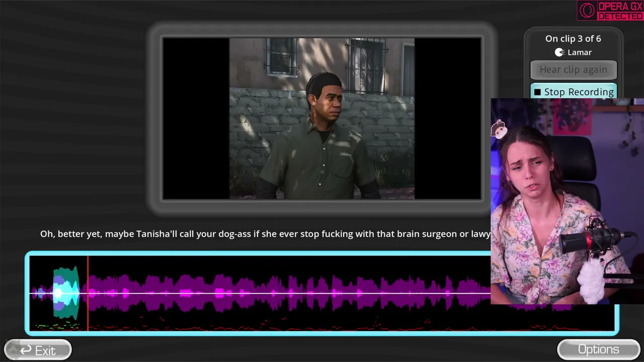Image resolution: width=644 pixels, height=362 pixels.
Task: Click the speaking-head icon beside Lamar
Action: [559, 52]
